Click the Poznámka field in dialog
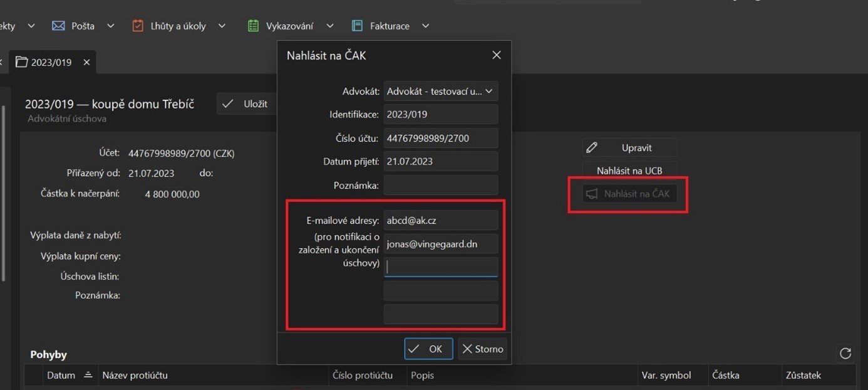The height and width of the screenshot is (390, 868). tap(440, 185)
